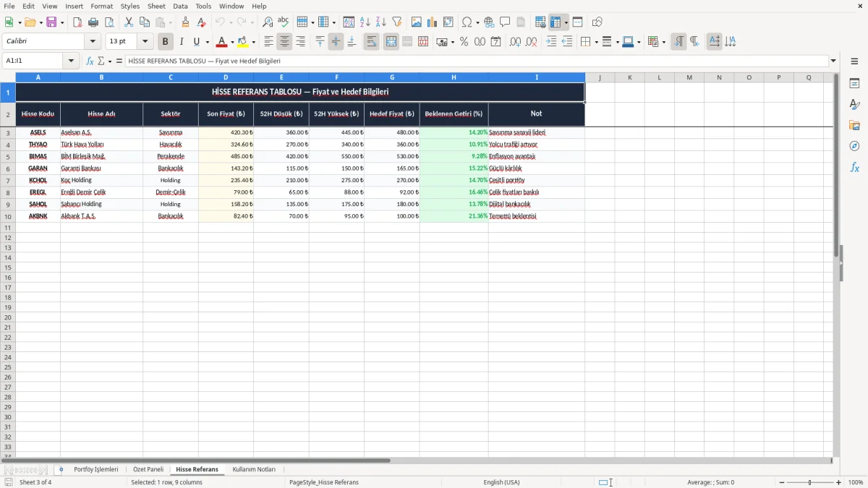This screenshot has width=868, height=488.
Task: Open the font size dropdown
Action: (145, 42)
